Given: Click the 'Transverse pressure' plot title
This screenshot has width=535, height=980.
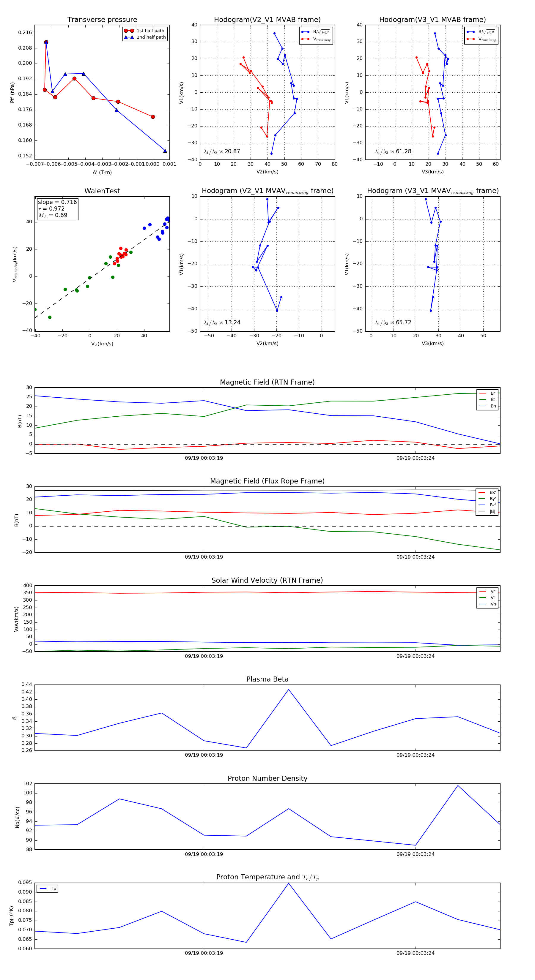Looking at the screenshot, I should (x=102, y=20).
